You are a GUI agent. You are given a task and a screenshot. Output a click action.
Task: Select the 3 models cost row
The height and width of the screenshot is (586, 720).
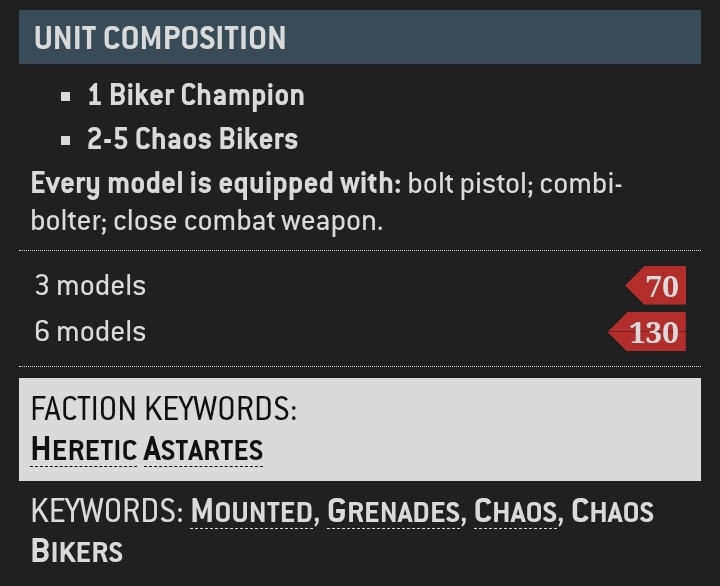[91, 286]
